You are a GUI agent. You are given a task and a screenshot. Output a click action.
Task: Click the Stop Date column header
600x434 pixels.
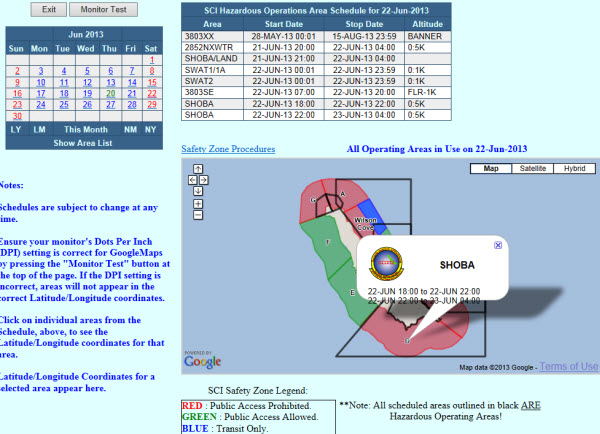coord(364,24)
